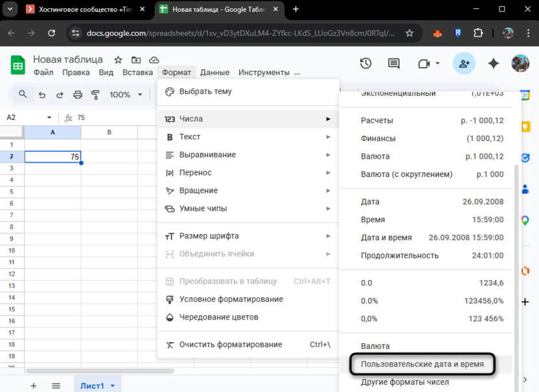Select the paint format icon
The width and height of the screenshot is (539, 392).
[96, 95]
